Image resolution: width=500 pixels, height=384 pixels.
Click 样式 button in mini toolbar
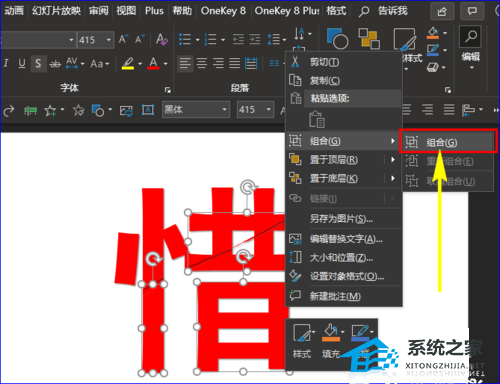(x=303, y=341)
